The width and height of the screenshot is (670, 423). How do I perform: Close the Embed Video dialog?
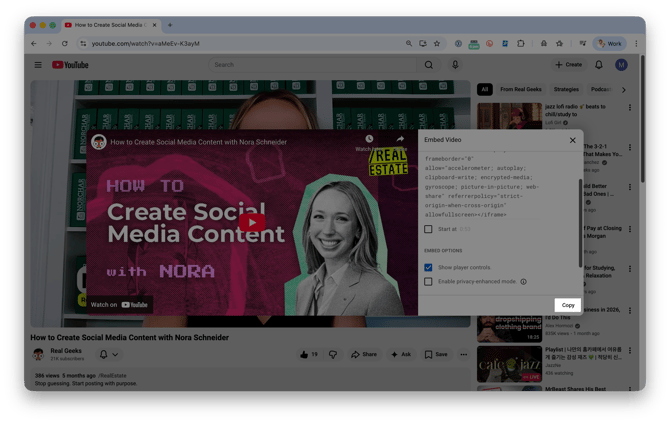tap(573, 140)
